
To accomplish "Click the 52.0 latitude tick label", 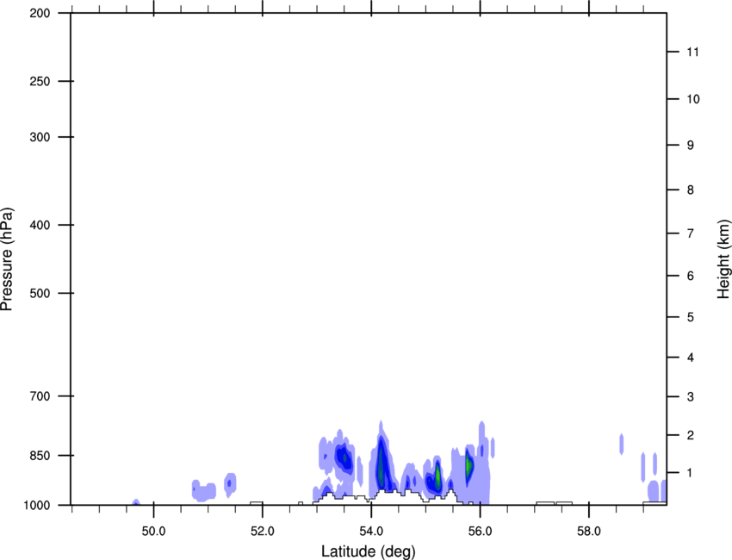I will 263,532.
